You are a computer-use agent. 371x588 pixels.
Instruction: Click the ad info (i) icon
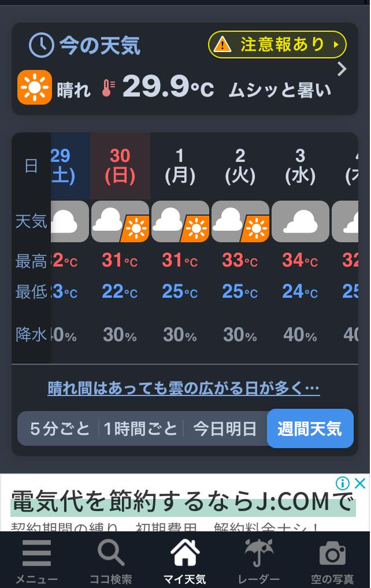click(343, 483)
